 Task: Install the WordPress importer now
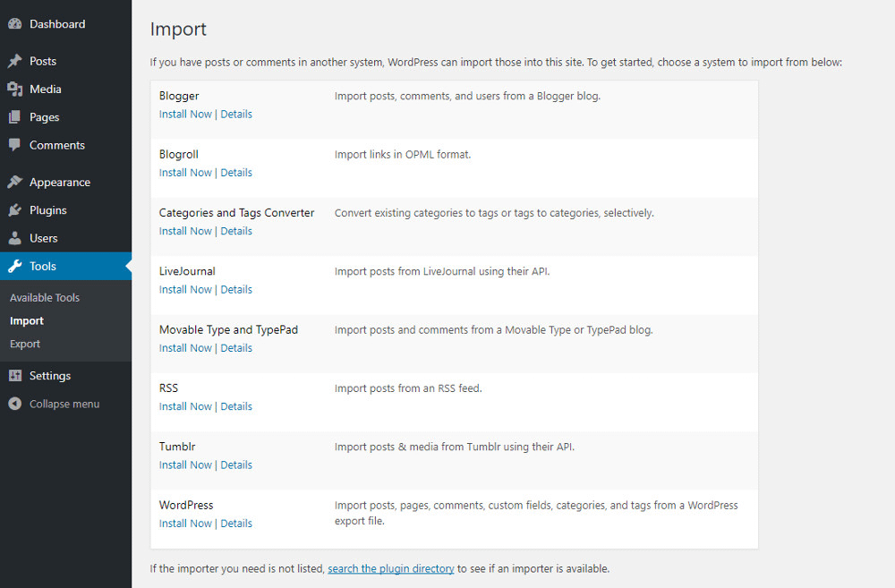(185, 524)
